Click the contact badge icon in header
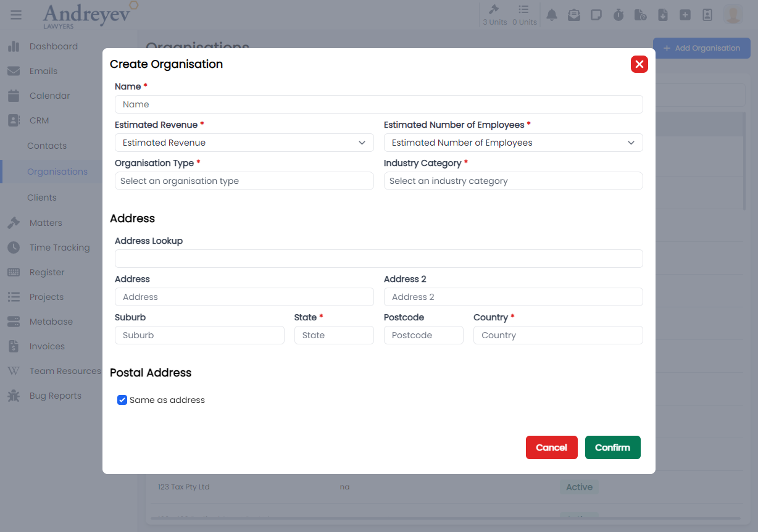The width and height of the screenshot is (758, 532). 707,15
